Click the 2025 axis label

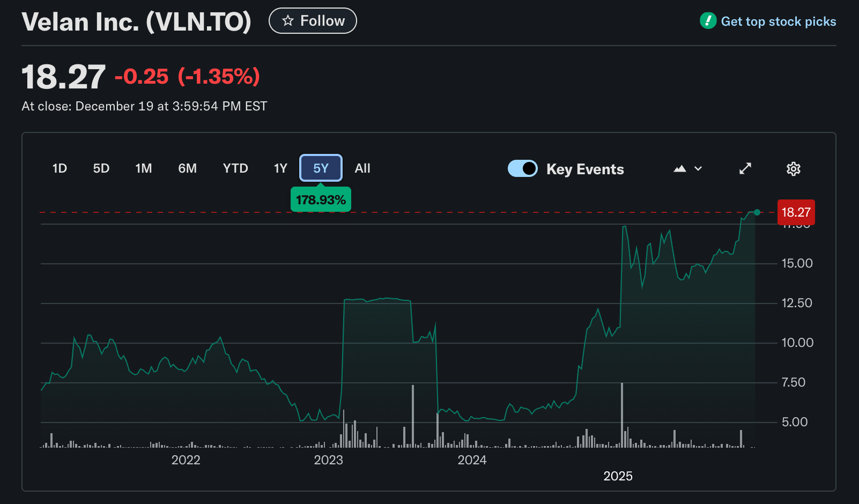click(x=618, y=476)
